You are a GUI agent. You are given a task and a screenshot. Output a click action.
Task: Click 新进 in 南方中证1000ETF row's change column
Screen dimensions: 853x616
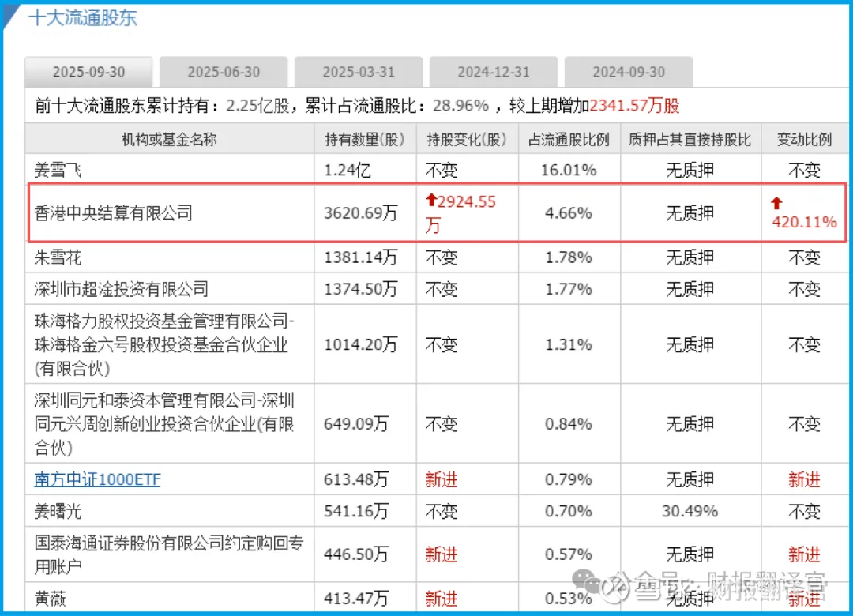(x=442, y=479)
